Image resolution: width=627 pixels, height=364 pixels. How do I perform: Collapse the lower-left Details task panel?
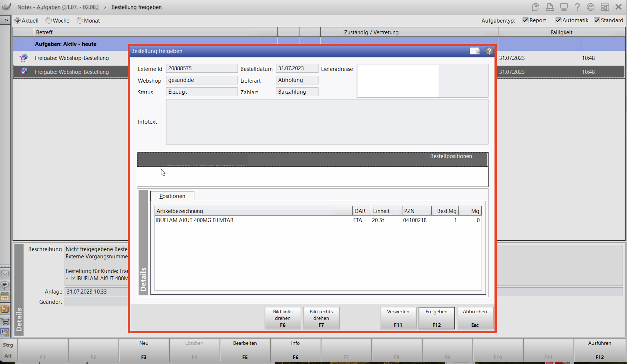pyautogui.click(x=19, y=290)
